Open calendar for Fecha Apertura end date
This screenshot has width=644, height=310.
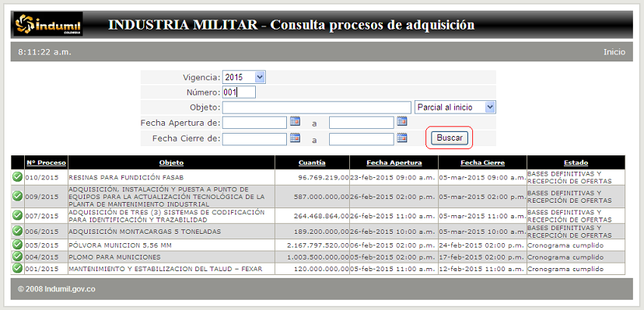402,121
